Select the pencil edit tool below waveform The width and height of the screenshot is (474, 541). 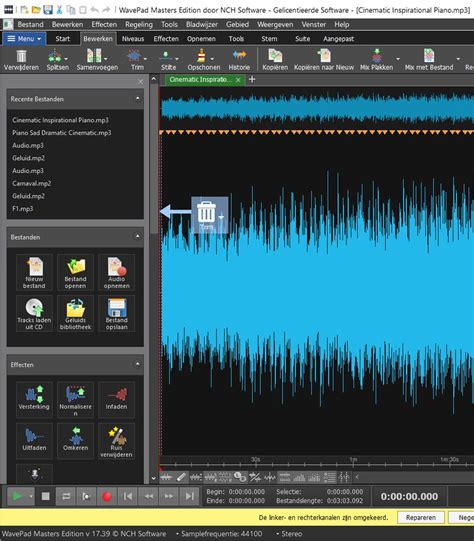[x=181, y=477]
